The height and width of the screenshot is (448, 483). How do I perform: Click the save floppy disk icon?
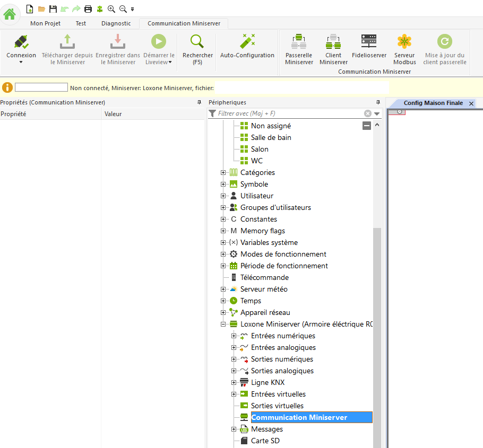[53, 9]
